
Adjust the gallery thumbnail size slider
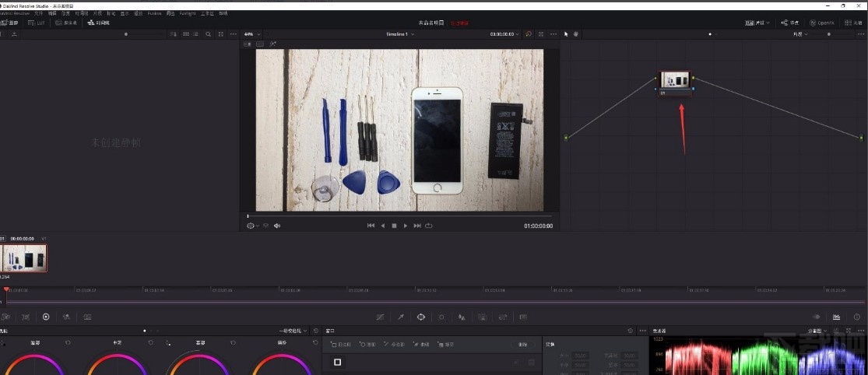click(126, 34)
